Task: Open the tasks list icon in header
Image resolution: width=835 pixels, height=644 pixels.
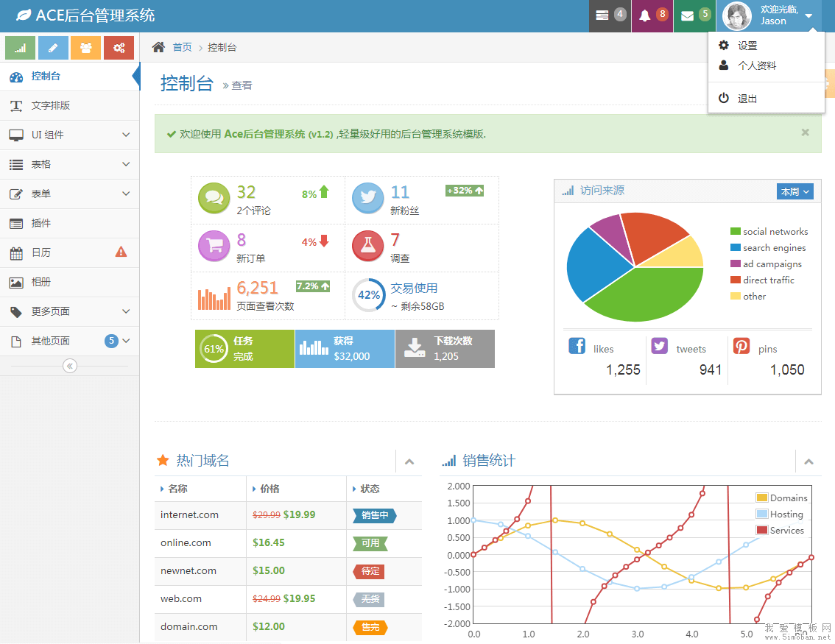Action: [603, 15]
